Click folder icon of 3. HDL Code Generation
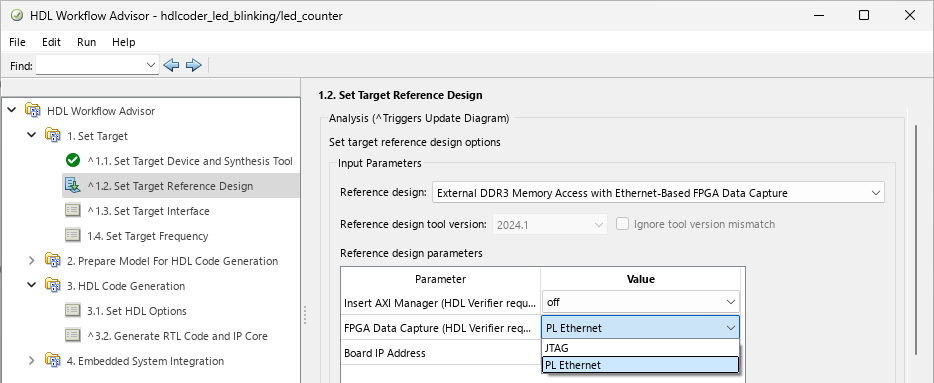The width and height of the screenshot is (934, 383). [x=53, y=286]
